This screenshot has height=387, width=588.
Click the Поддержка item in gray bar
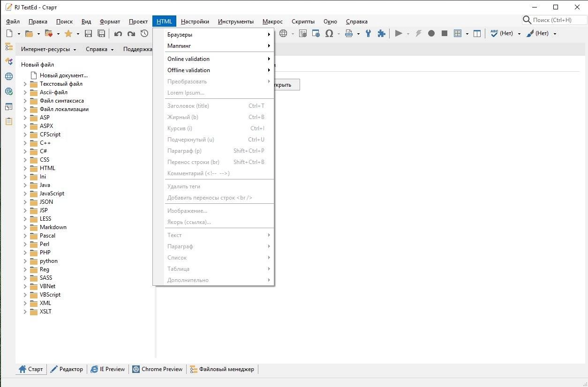(x=137, y=49)
